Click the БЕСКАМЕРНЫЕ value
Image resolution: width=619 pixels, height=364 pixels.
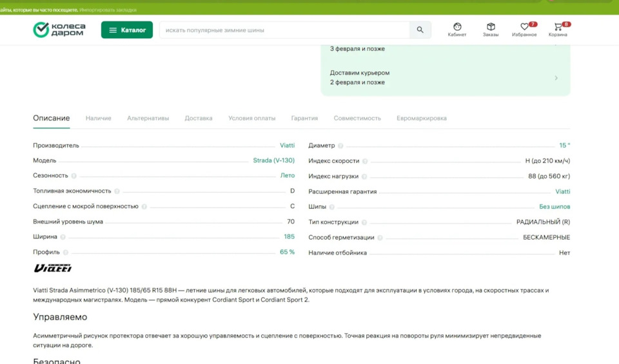546,238
